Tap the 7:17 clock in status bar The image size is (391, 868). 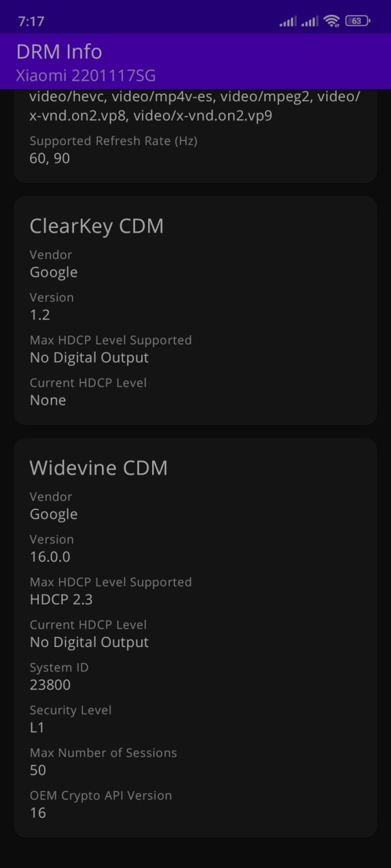31,22
